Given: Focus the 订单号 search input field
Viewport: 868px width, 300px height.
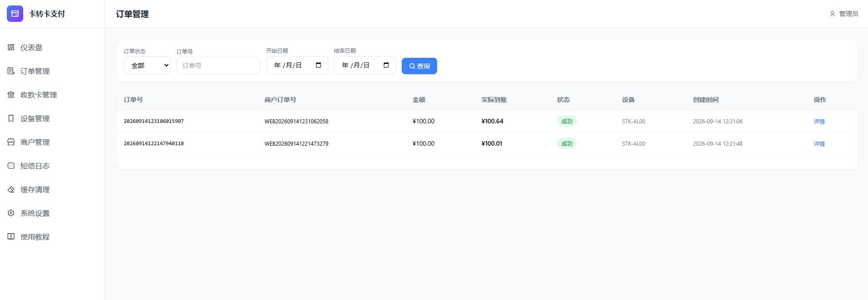Looking at the screenshot, I should [218, 66].
